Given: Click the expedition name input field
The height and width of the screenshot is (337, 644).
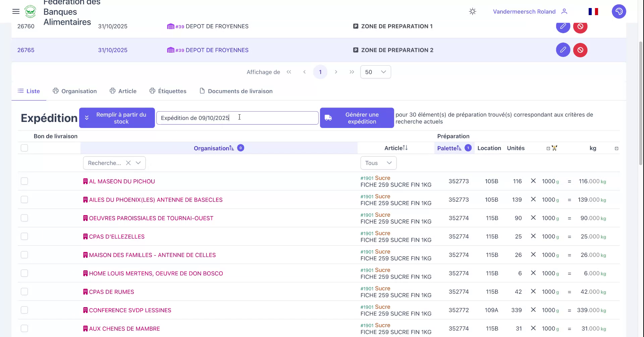Looking at the screenshot, I should 237,118.
